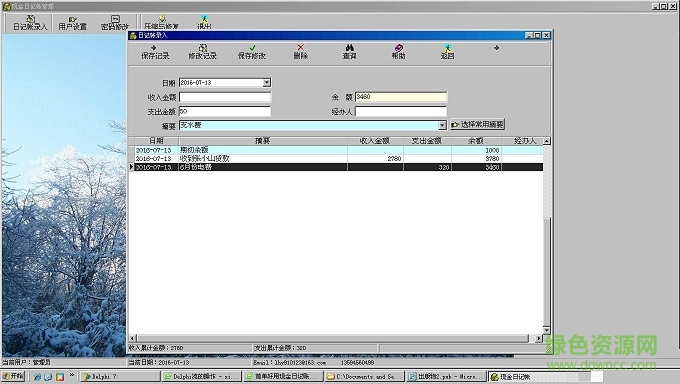Click the 3780 balance cell

tap(476, 159)
